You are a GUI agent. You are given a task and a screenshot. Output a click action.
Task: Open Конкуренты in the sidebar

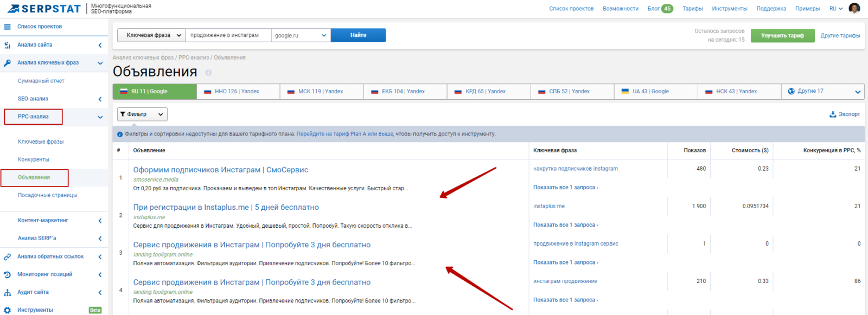[x=34, y=159]
